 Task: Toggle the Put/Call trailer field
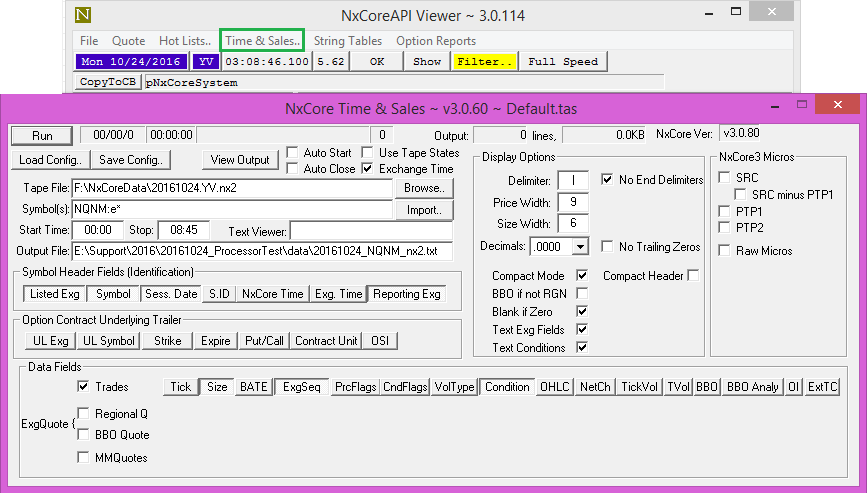[264, 341]
